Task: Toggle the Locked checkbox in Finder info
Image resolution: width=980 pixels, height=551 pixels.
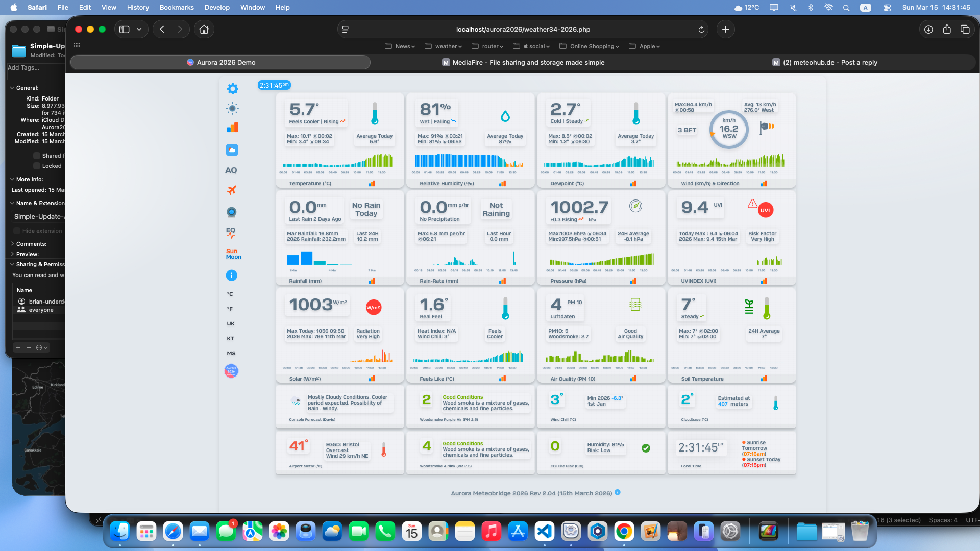Action: (37, 166)
